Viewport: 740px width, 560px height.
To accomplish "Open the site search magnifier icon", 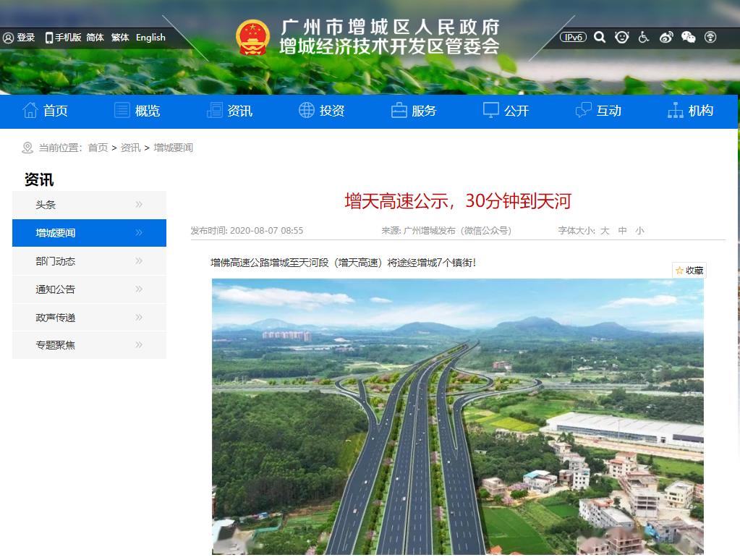I will click(x=599, y=37).
